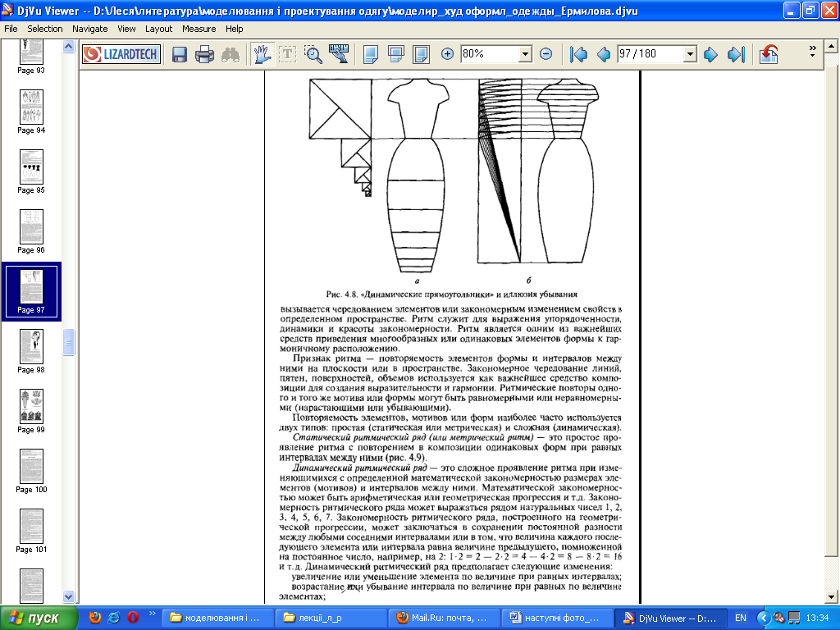The width and height of the screenshot is (840, 630).
Task: Select the Hand pan tool
Action: tap(262, 54)
